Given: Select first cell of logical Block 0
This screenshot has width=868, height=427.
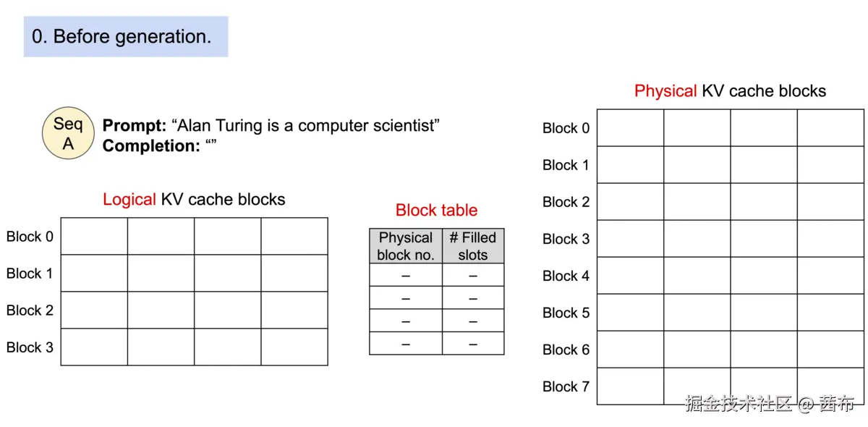Looking at the screenshot, I should [x=94, y=236].
